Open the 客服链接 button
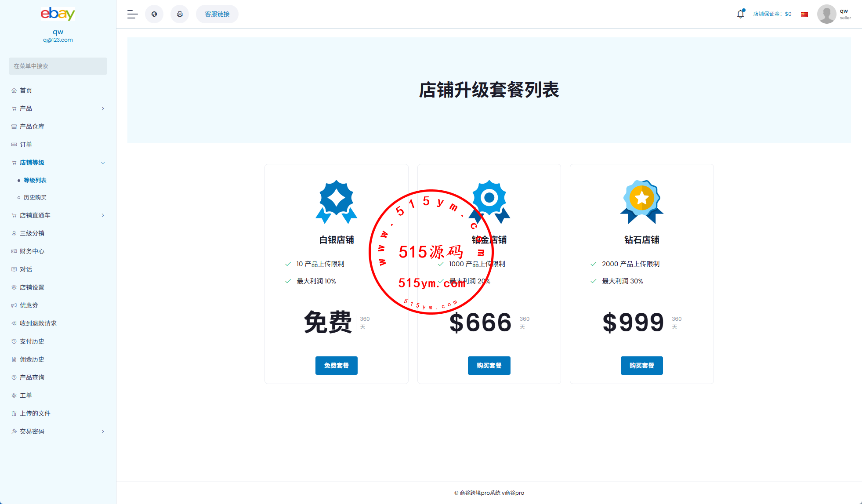Screen dimensions: 862x504 click(217, 14)
